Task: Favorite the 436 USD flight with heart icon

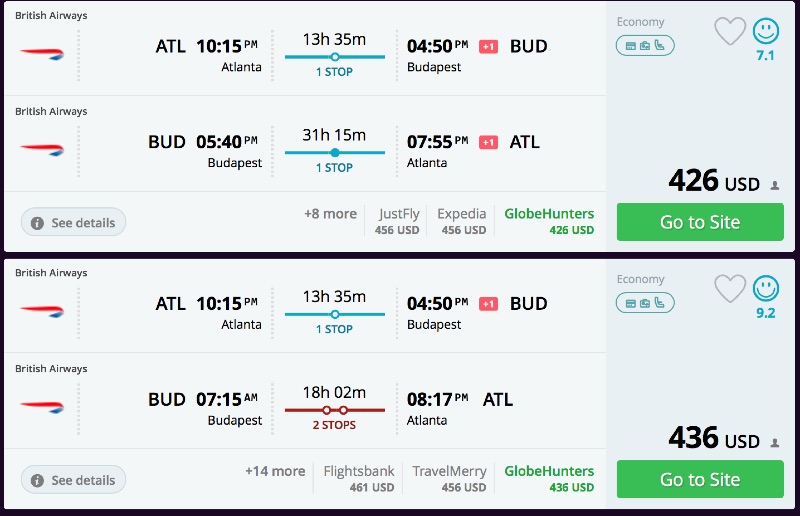Action: [730, 289]
